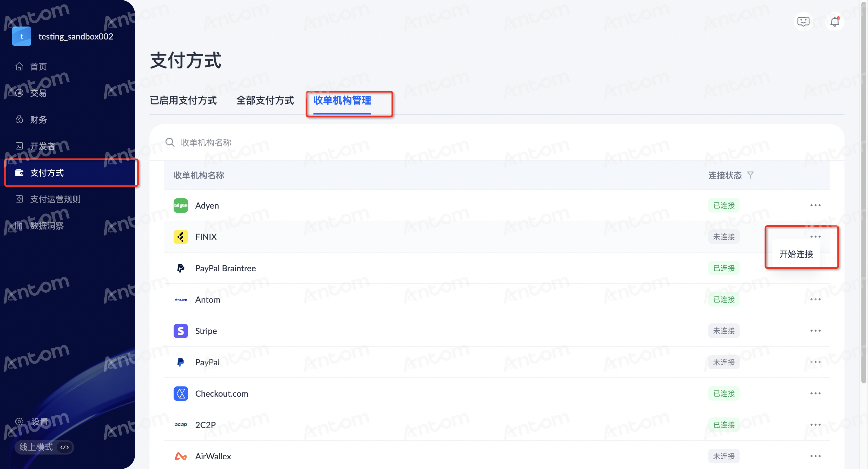Click the transaction icon beside 交易
Screen dimensions: 868x469
(19, 93)
